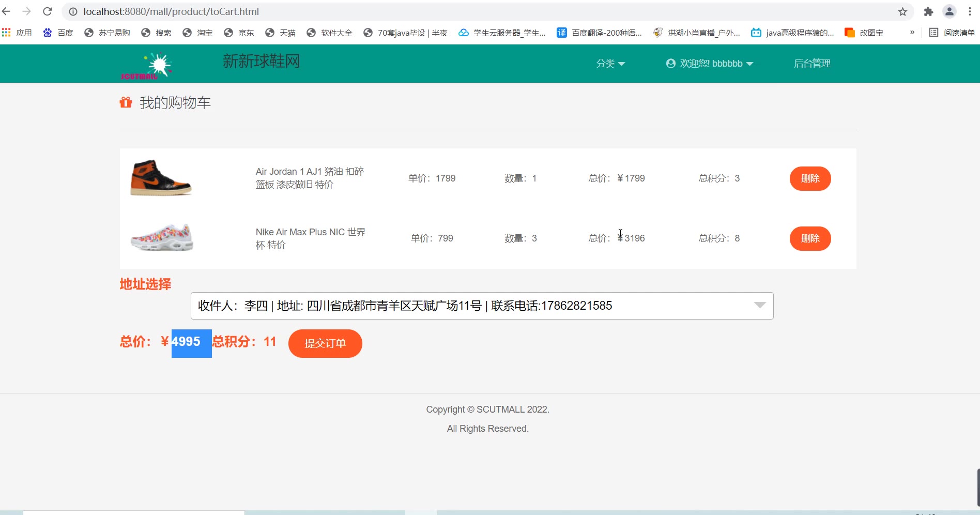
Task: Open the shipping address dropdown
Action: point(482,306)
